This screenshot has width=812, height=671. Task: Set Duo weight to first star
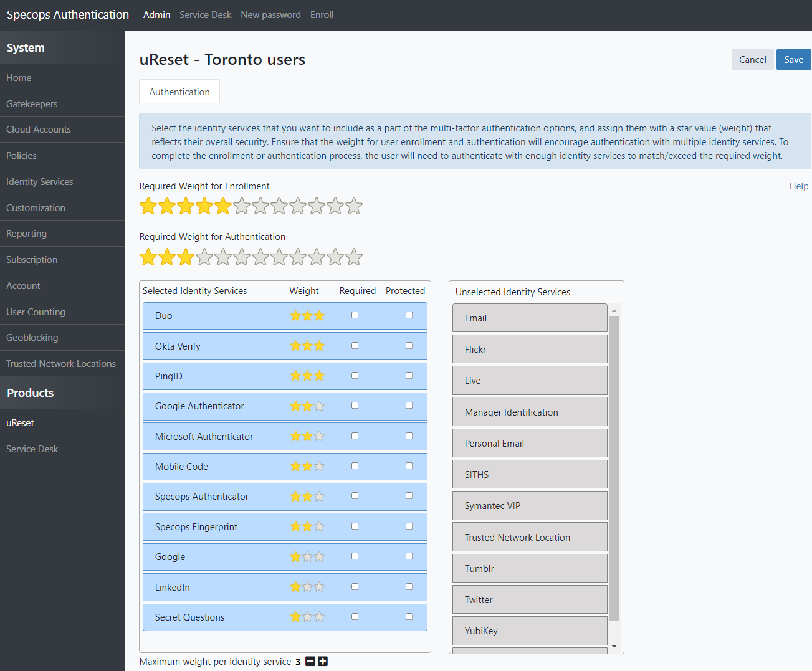(295, 316)
